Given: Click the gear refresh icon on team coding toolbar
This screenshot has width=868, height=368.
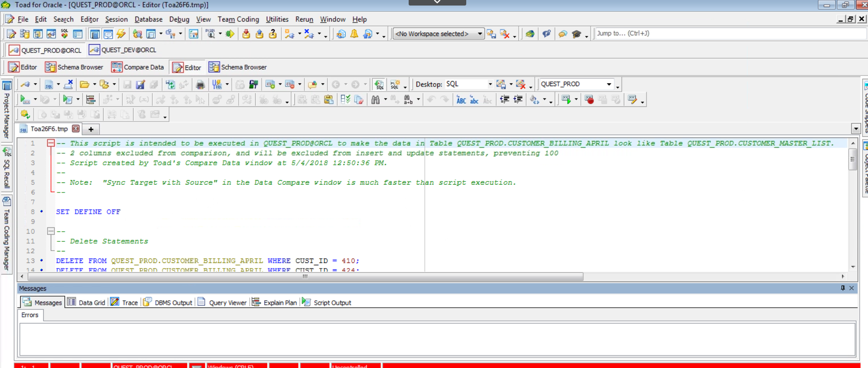Looking at the screenshot, I should (25, 115).
